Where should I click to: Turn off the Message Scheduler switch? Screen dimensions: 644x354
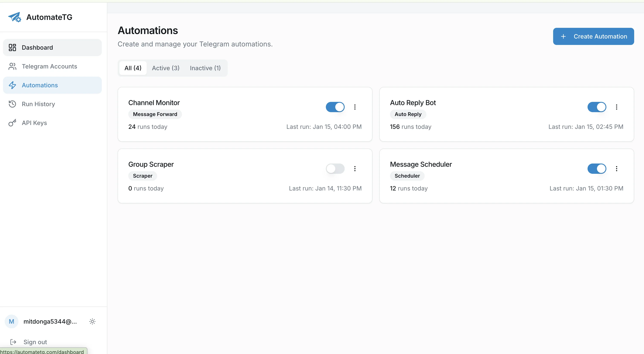pyautogui.click(x=597, y=169)
